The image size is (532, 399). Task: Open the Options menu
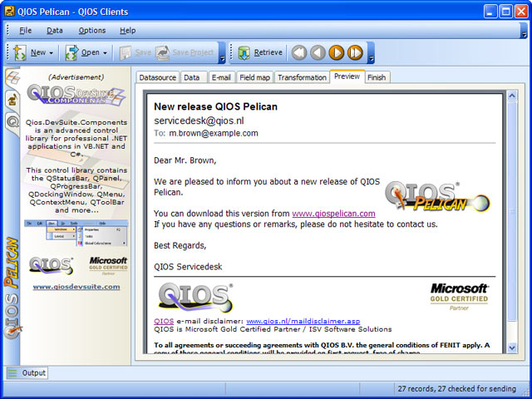[92, 31]
